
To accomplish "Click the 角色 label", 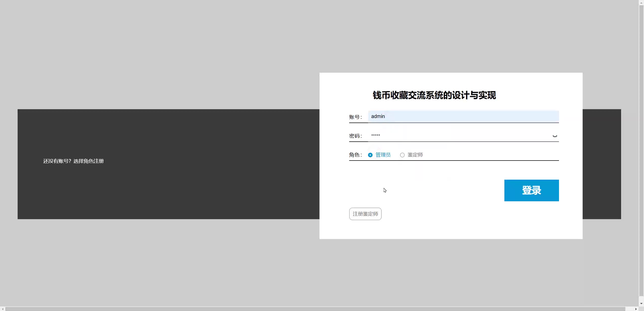I will pos(355,155).
